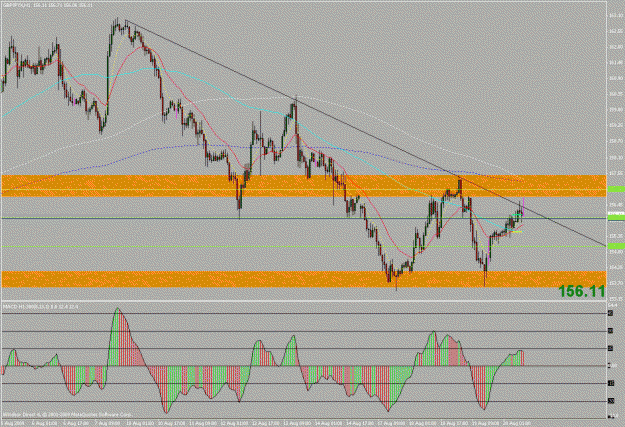The height and width of the screenshot is (427, 625).
Task: Select the MACD indicator label in subwindow
Action: 41,307
